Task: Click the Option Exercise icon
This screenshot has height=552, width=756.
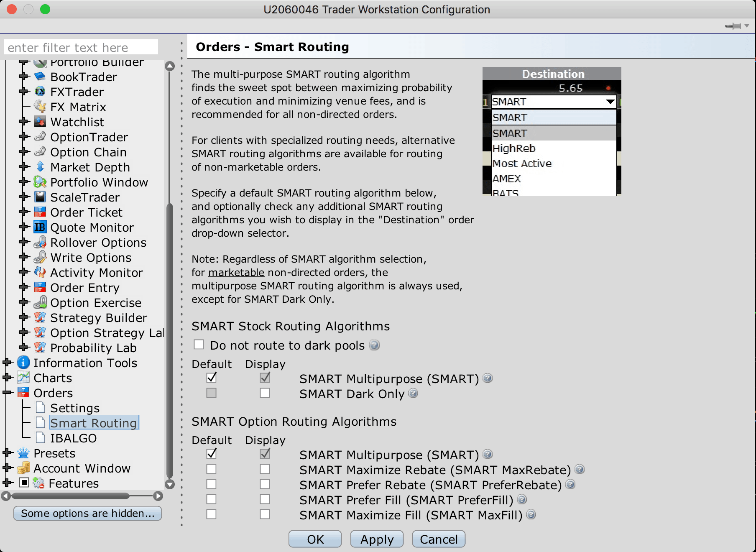Action: coord(40,302)
